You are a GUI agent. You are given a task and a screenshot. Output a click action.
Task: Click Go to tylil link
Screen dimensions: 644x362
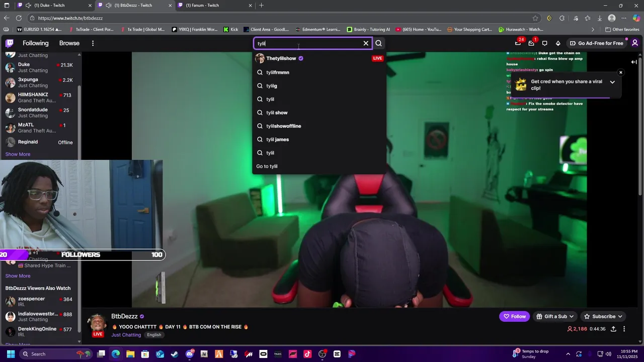tap(267, 166)
